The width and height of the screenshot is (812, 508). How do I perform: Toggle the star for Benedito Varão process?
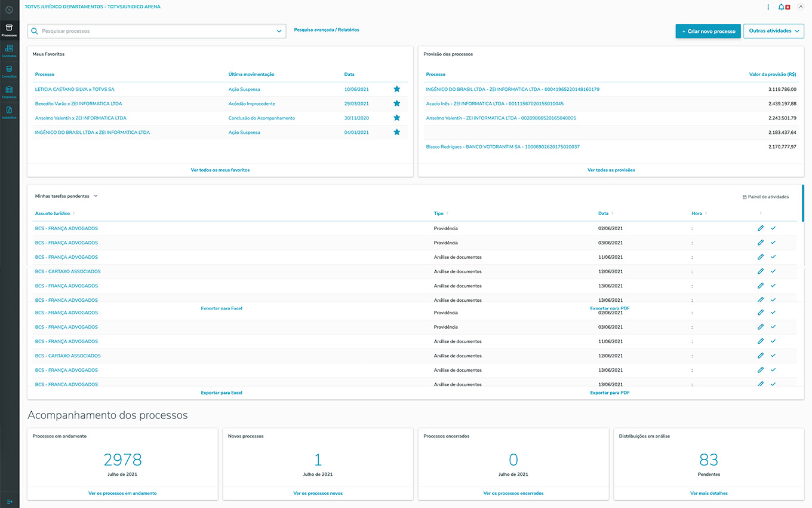(x=396, y=103)
